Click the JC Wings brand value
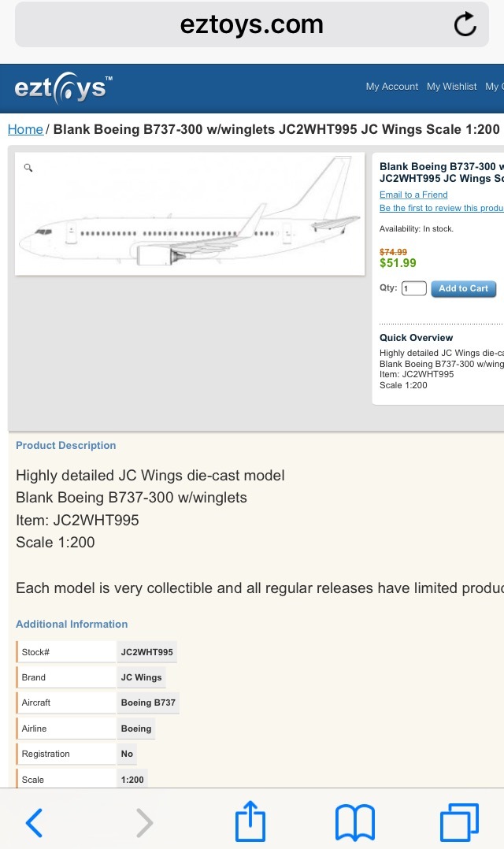 click(141, 677)
